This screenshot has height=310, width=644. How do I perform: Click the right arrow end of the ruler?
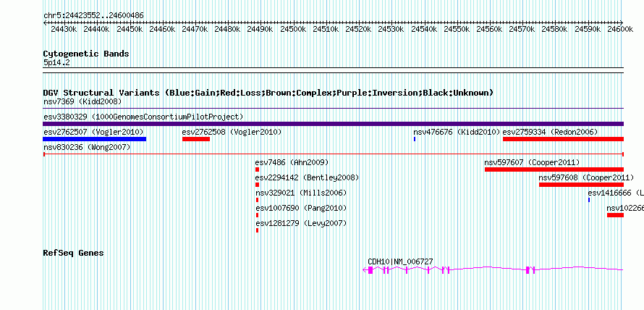tap(622, 22)
